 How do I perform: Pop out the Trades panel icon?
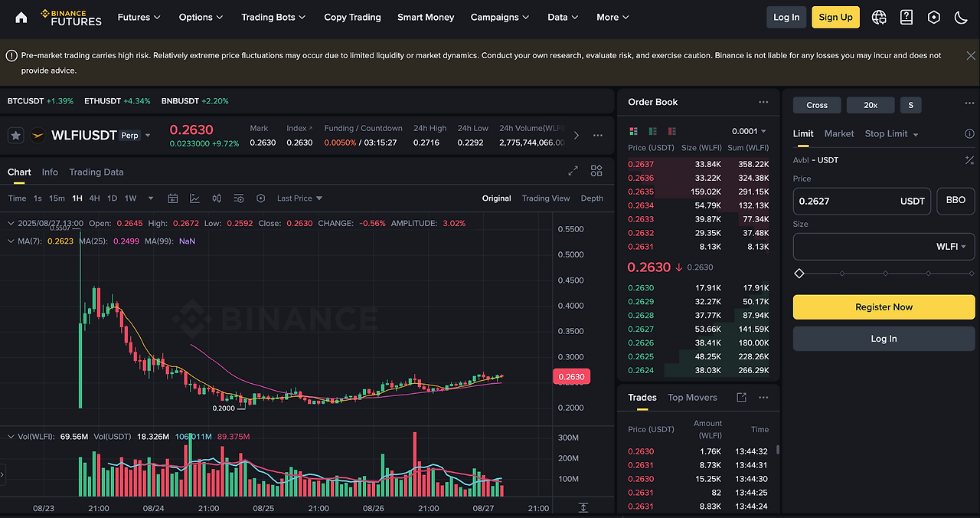pyautogui.click(x=741, y=398)
